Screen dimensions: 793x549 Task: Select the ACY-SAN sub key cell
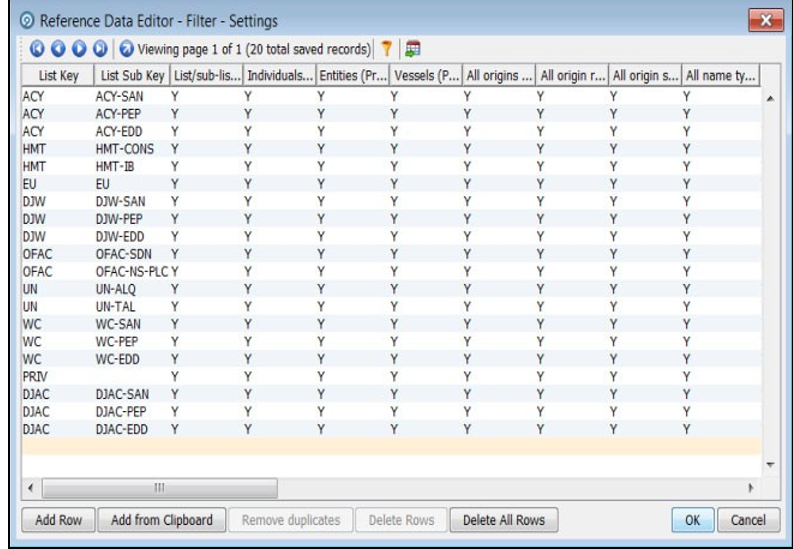click(132, 96)
